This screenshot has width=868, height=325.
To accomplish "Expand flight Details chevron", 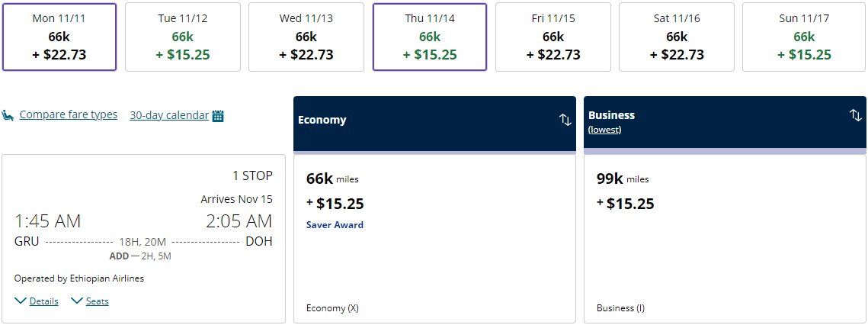I will coord(21,301).
